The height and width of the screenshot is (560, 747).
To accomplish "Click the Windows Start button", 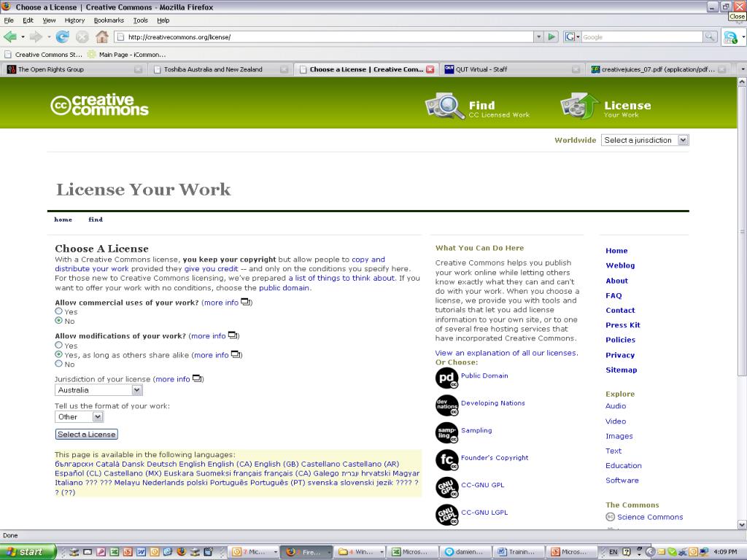I will 28,552.
